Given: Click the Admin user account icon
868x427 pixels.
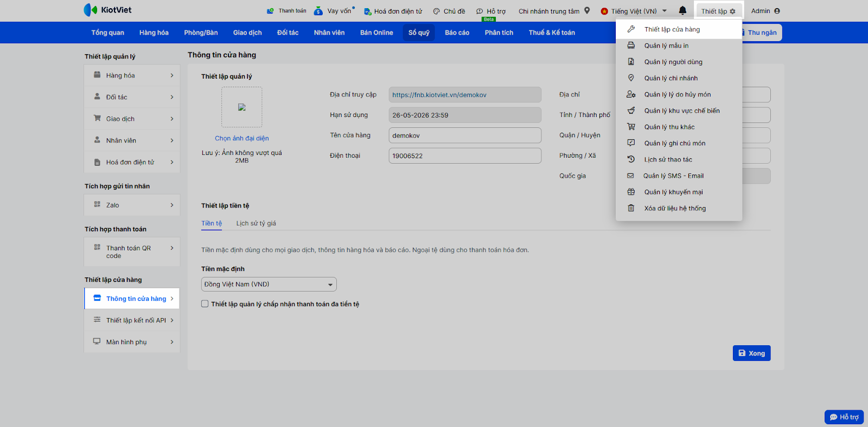Looking at the screenshot, I should point(777,11).
